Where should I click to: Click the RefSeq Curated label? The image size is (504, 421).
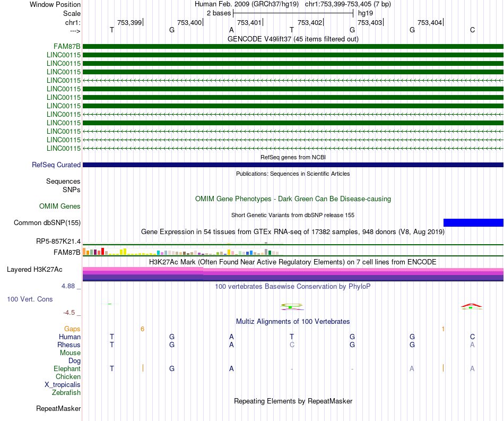[56, 165]
